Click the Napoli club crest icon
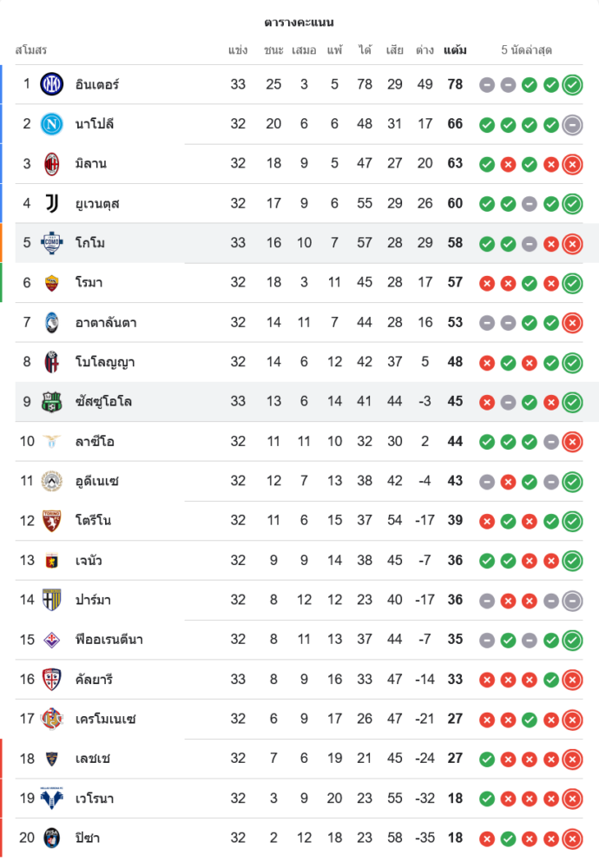599x868 pixels. [x=52, y=124]
